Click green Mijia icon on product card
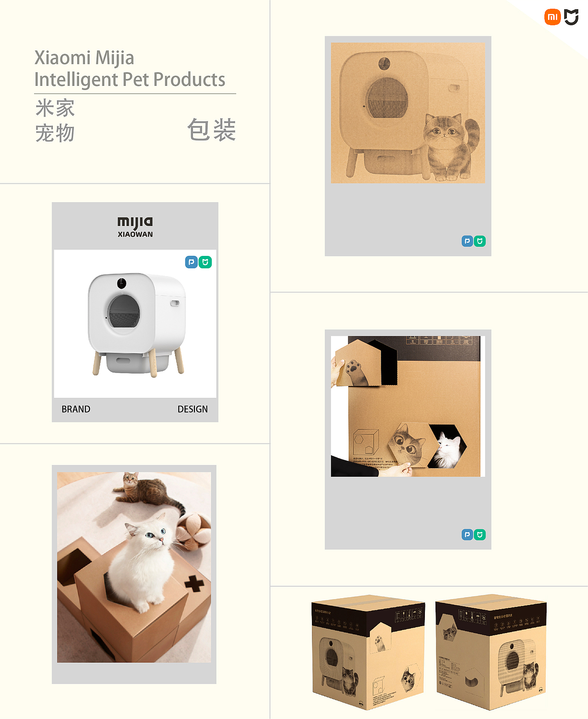Screen dimensions: 588x719 pyautogui.click(x=205, y=262)
